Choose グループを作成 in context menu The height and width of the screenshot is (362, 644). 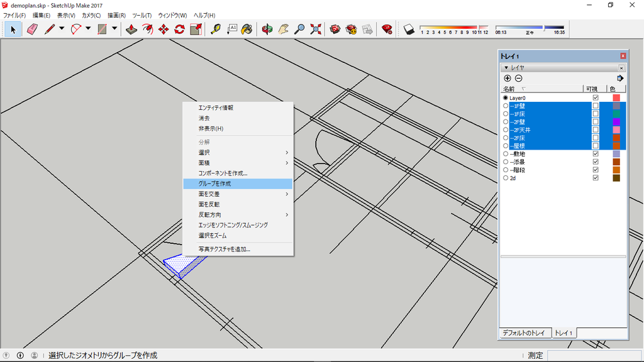[238, 184]
